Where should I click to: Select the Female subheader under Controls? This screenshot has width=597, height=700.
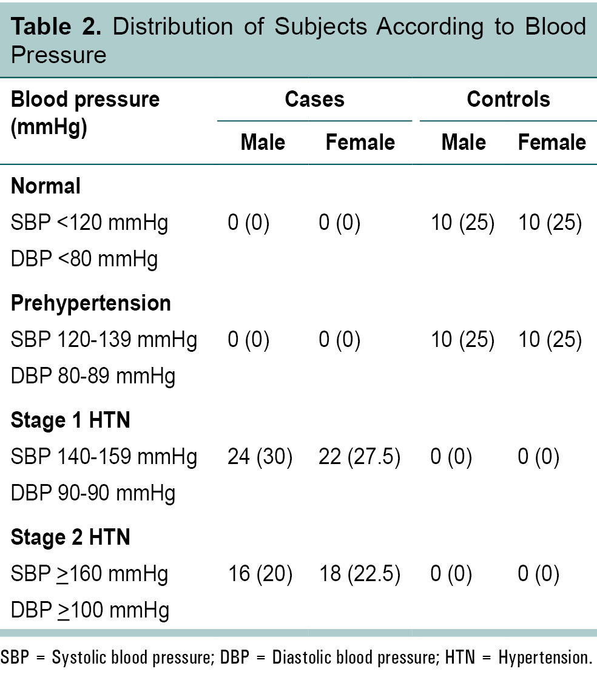coord(551,143)
